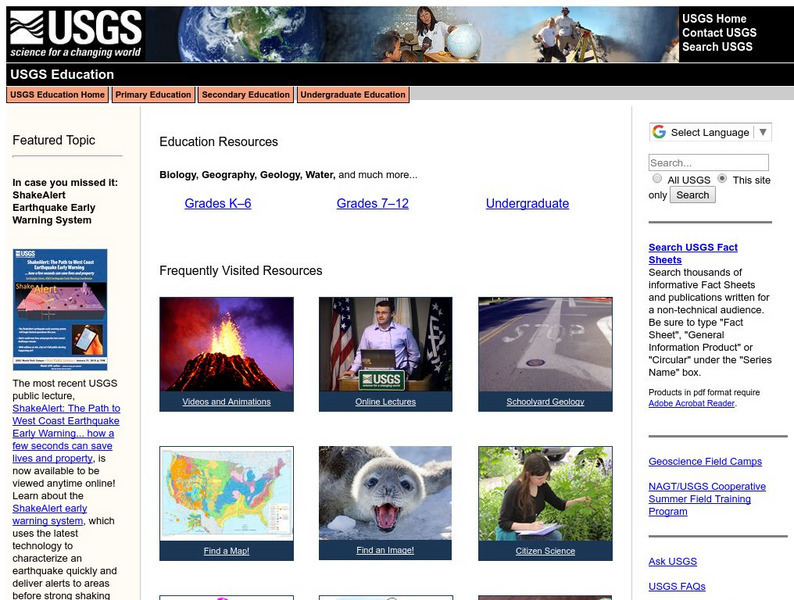Open the Search USGS Fact Sheets link

pyautogui.click(x=693, y=254)
